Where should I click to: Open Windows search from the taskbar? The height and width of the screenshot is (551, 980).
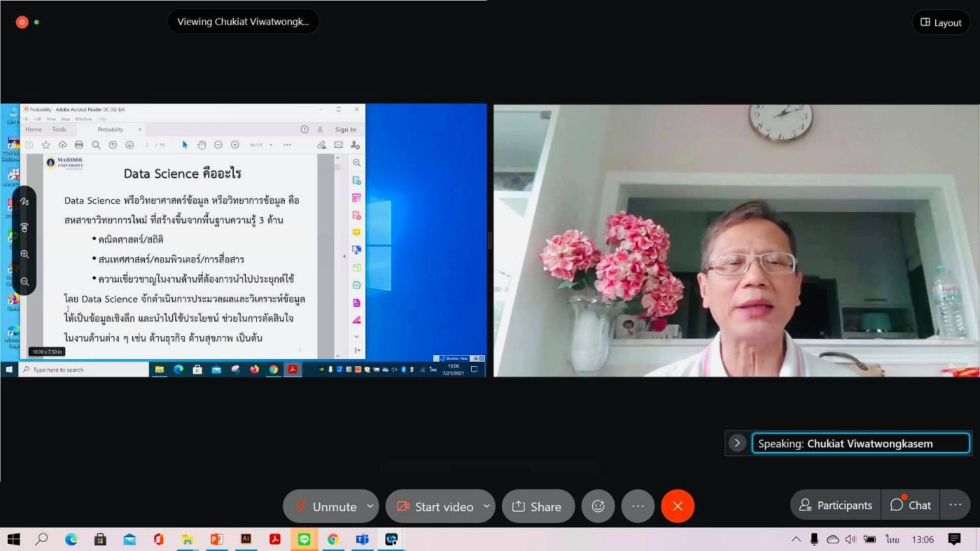click(x=42, y=539)
